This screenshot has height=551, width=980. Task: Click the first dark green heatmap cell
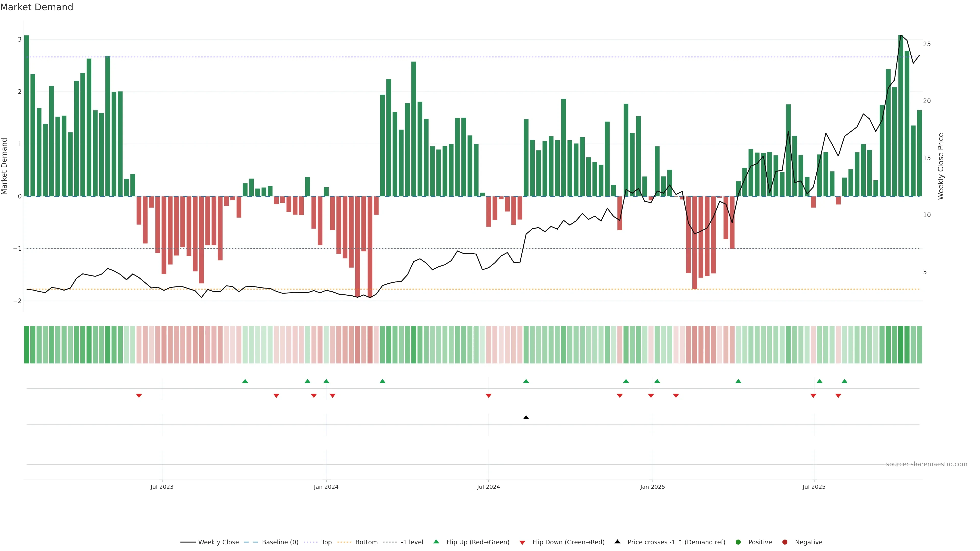coord(27,345)
